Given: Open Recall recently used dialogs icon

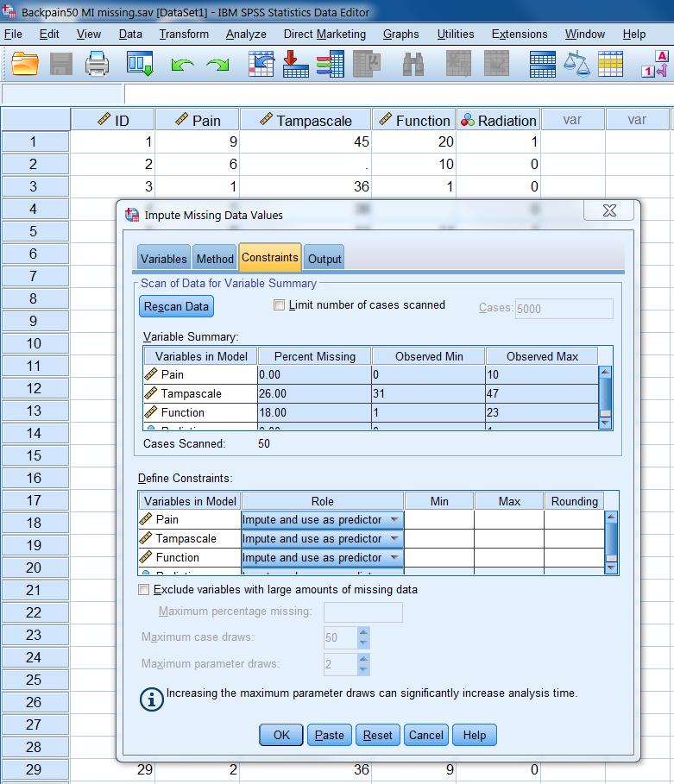Looking at the screenshot, I should (140, 64).
